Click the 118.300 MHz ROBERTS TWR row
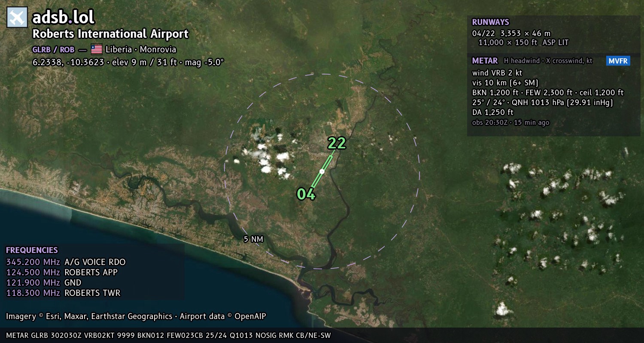Viewport: 644px width, 343px height. pyautogui.click(x=63, y=293)
